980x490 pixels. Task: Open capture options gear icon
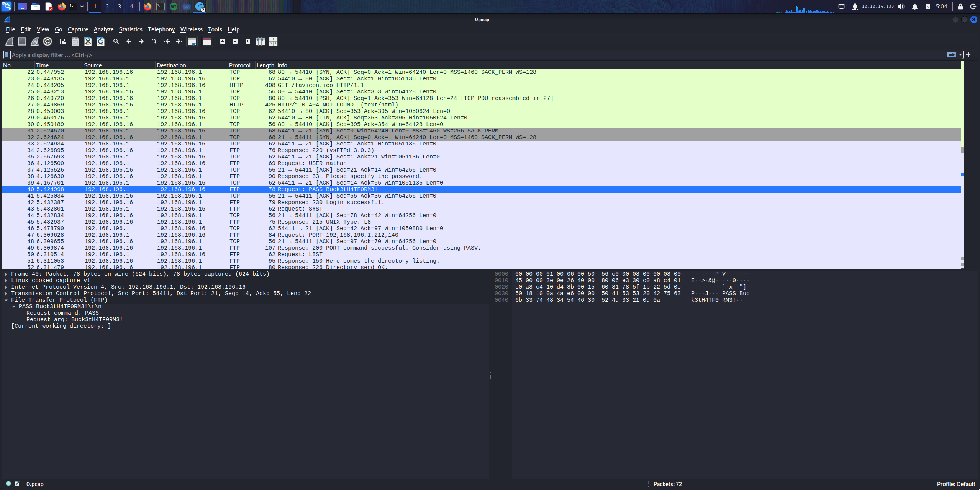coord(48,41)
